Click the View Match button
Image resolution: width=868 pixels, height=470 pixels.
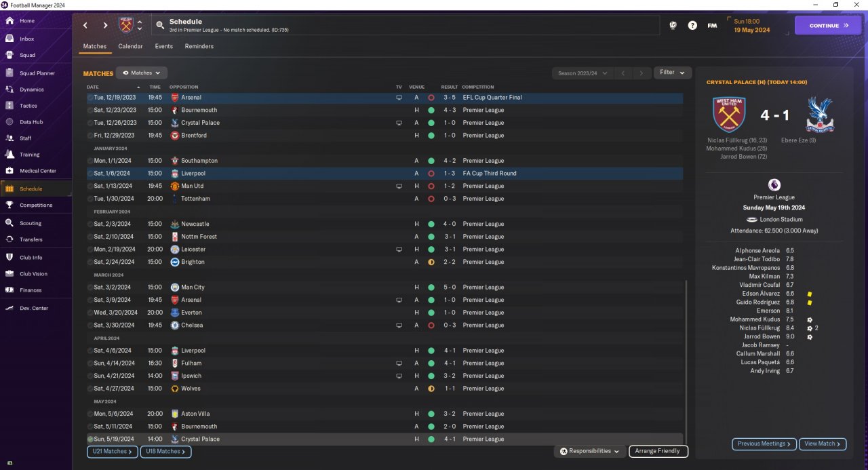point(823,444)
